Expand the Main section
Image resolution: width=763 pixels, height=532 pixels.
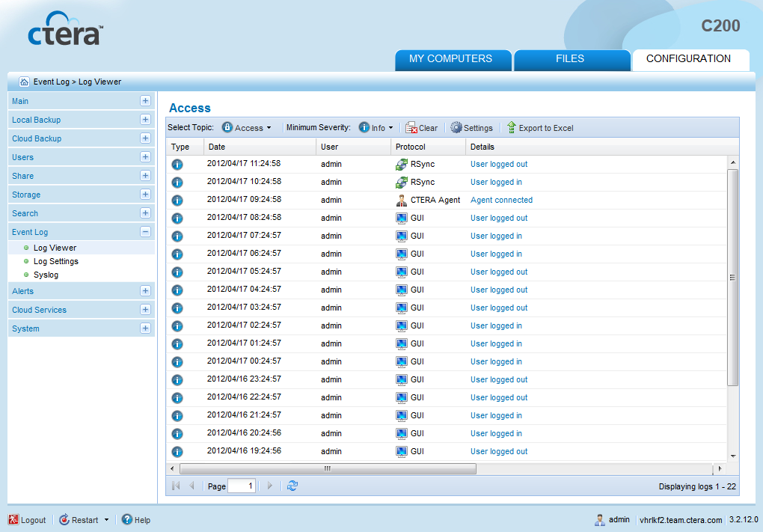point(145,101)
